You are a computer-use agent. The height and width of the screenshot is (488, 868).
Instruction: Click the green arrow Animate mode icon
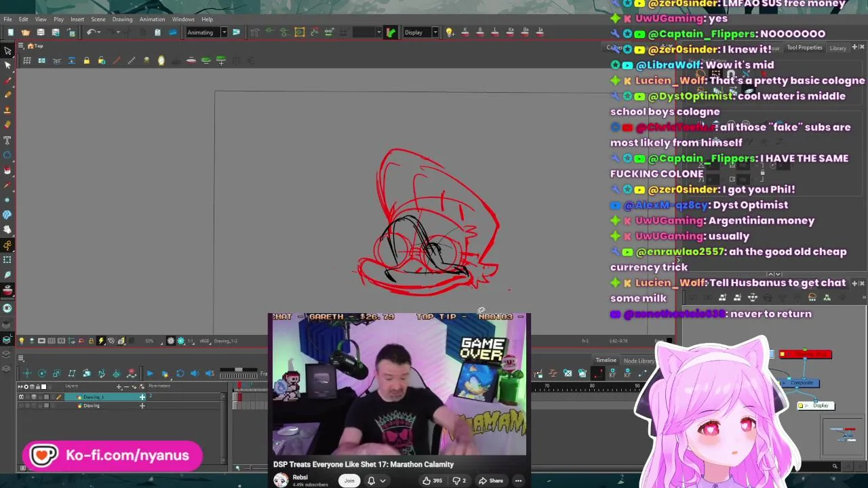[x=391, y=32]
